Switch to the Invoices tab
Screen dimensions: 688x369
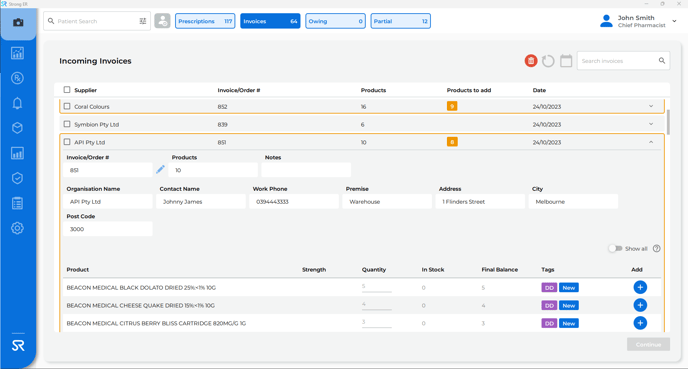click(x=270, y=21)
